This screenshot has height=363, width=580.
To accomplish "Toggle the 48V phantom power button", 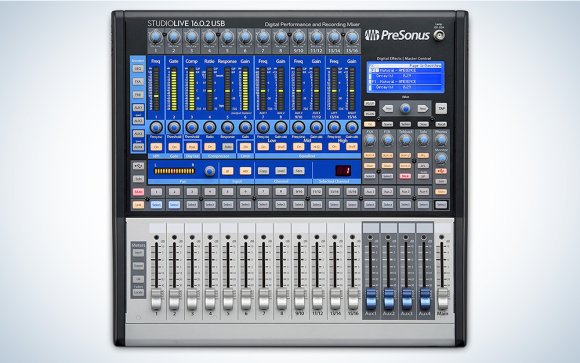I will pyautogui.click(x=245, y=171).
